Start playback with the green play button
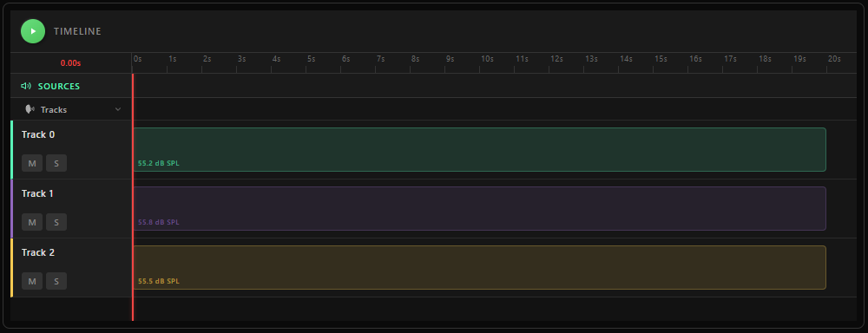 pos(33,31)
